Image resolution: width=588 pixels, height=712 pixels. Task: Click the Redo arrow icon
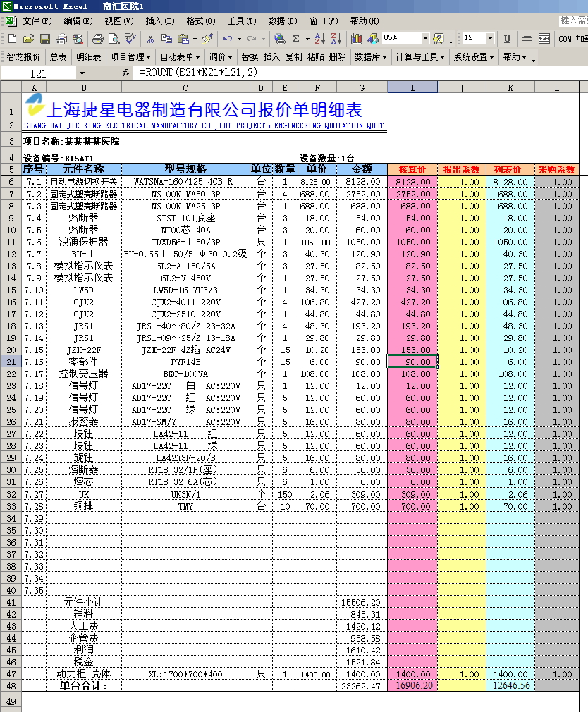click(252, 39)
